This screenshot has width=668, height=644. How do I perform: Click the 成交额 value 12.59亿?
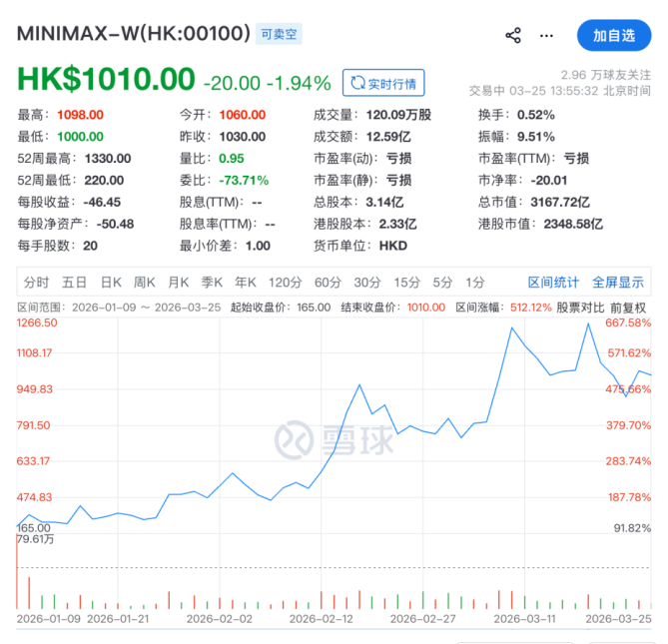[388, 137]
